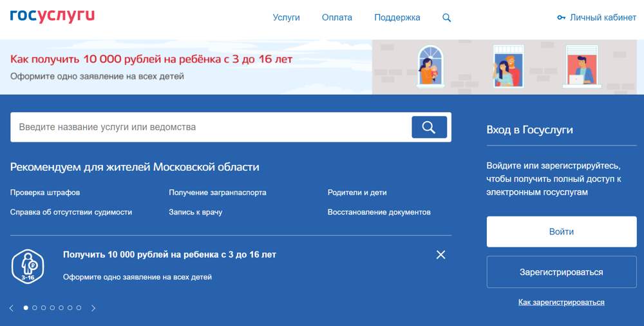Click the top banner family illustration
Image resolution: width=644 pixels, height=326 pixels.
pyautogui.click(x=507, y=66)
